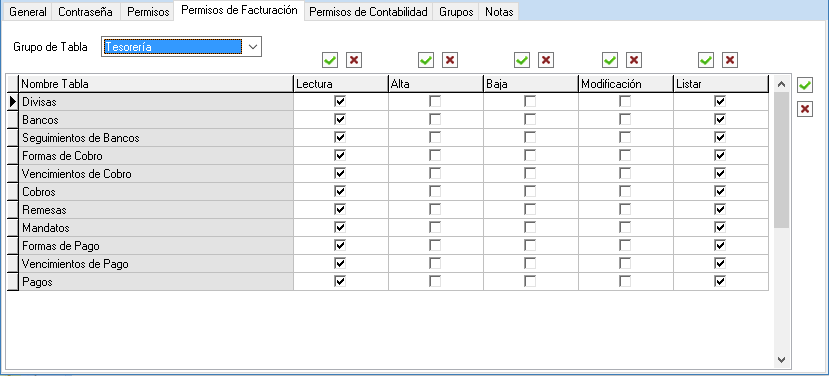Click red X above Lectura column

point(354,61)
